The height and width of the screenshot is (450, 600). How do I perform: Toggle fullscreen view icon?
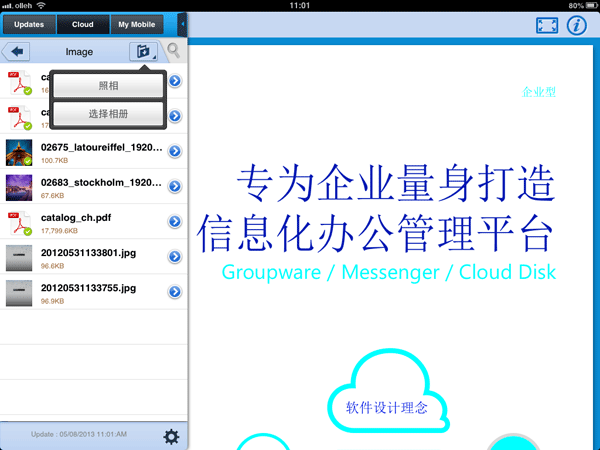tap(546, 26)
